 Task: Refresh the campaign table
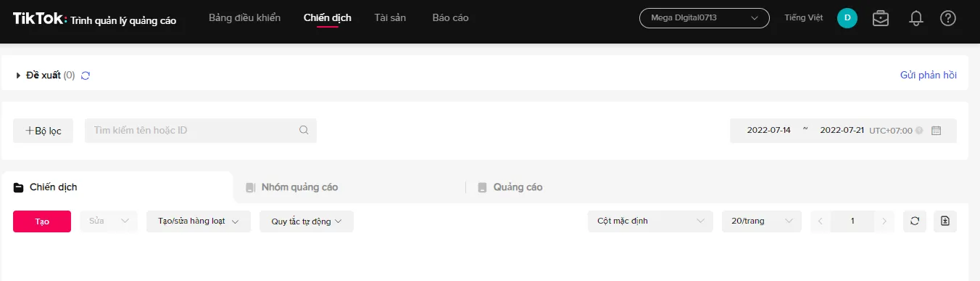915,221
